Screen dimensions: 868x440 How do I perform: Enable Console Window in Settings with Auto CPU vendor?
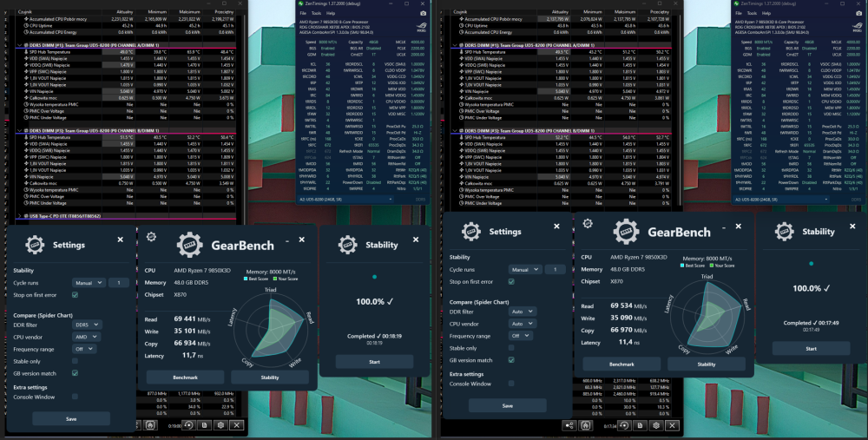pyautogui.click(x=511, y=384)
